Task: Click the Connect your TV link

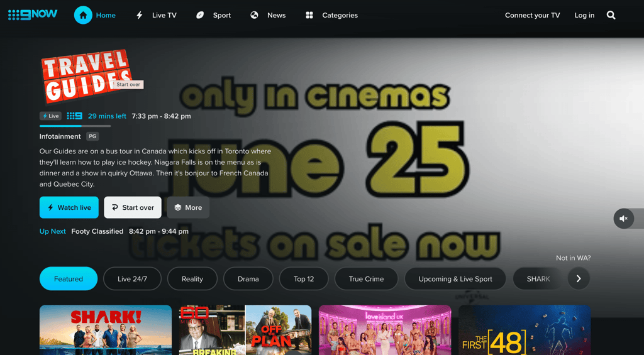Action: [x=532, y=15]
